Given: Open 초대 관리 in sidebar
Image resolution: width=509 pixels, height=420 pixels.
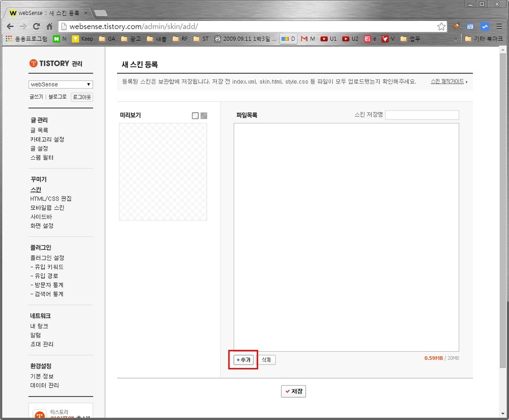Looking at the screenshot, I should [x=42, y=344].
